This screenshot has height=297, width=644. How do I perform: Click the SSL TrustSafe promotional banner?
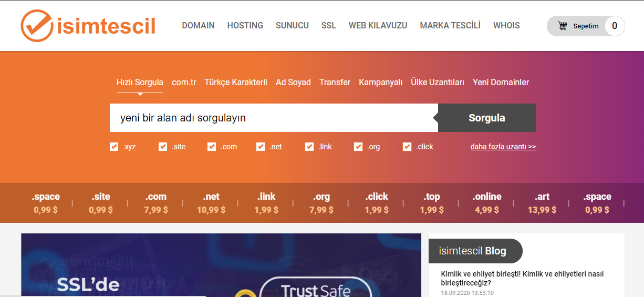pos(221,265)
